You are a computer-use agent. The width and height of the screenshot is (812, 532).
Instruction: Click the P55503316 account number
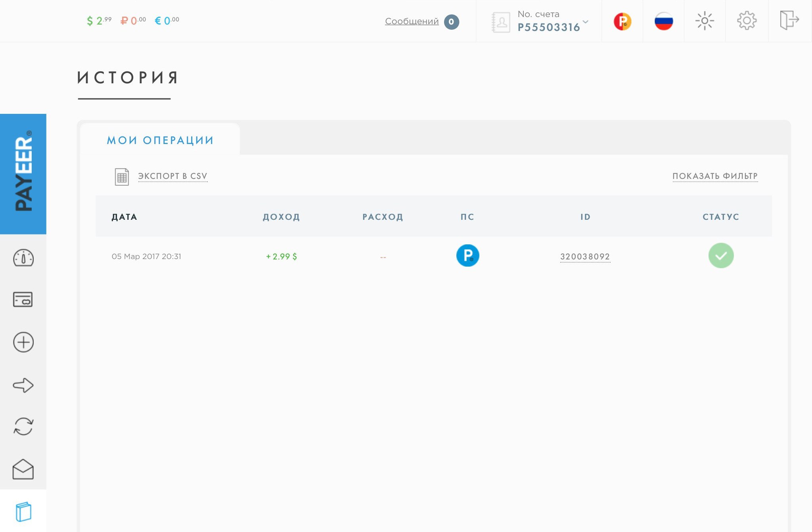(x=549, y=27)
